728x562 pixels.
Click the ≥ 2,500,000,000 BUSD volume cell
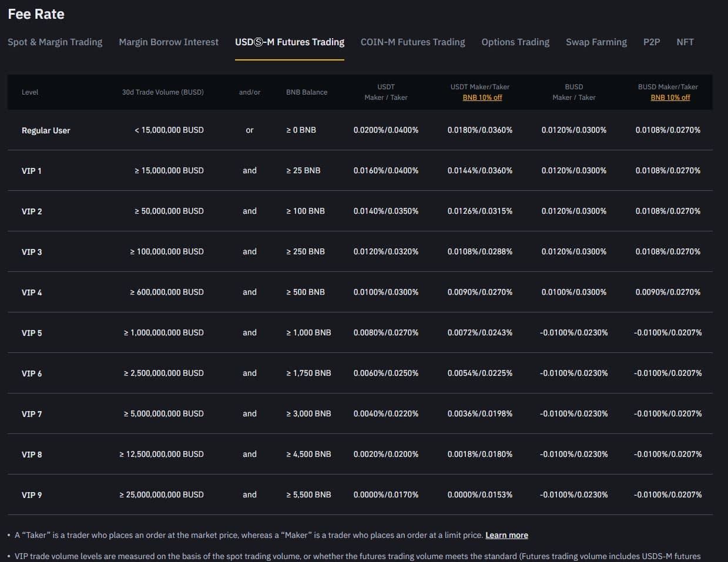click(x=164, y=373)
